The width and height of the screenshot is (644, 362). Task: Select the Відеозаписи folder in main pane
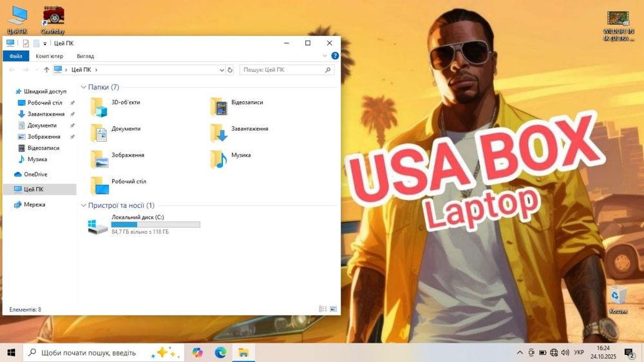tap(237, 107)
